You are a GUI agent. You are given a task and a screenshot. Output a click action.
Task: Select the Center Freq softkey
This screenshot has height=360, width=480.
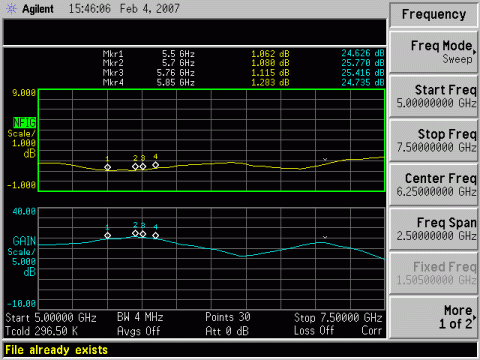coord(434,184)
